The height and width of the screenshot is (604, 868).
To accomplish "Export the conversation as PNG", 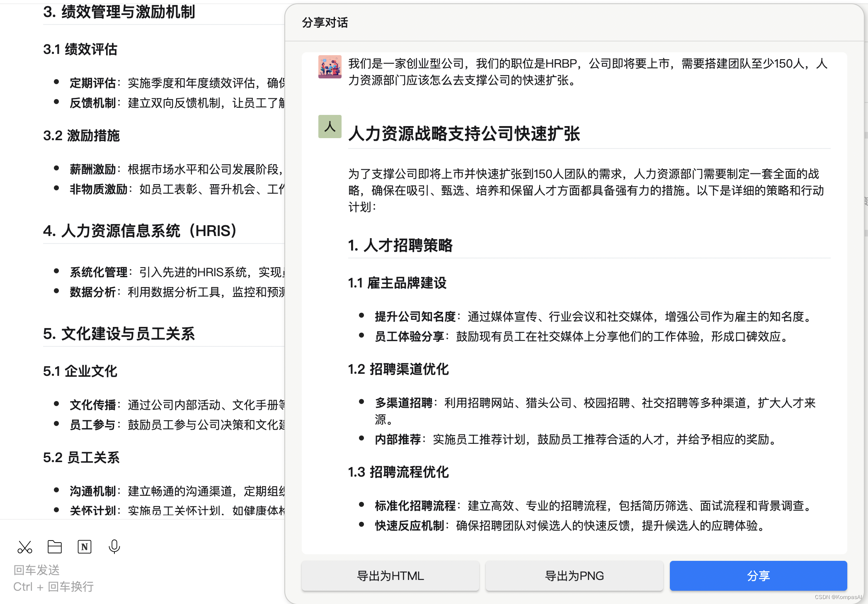I will tap(574, 576).
